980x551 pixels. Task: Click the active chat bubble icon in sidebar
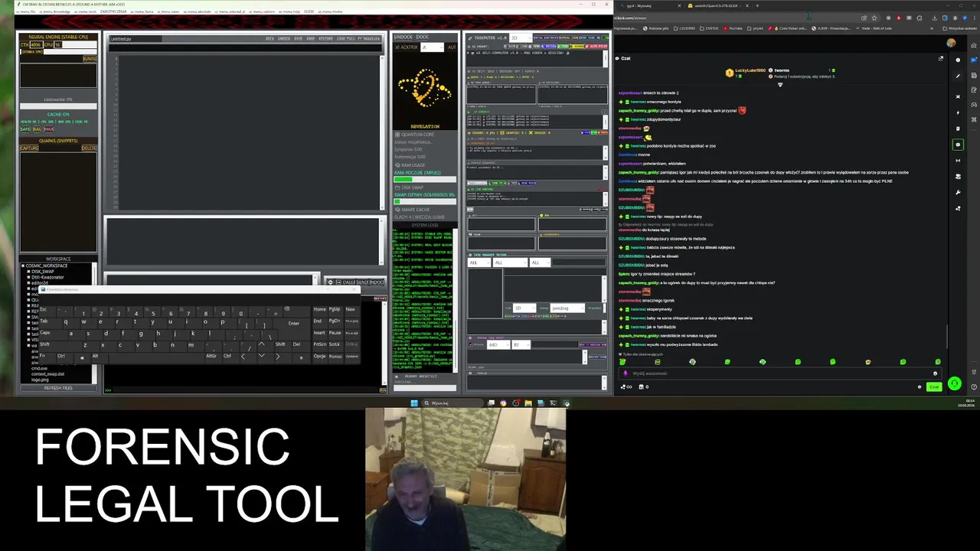958,145
